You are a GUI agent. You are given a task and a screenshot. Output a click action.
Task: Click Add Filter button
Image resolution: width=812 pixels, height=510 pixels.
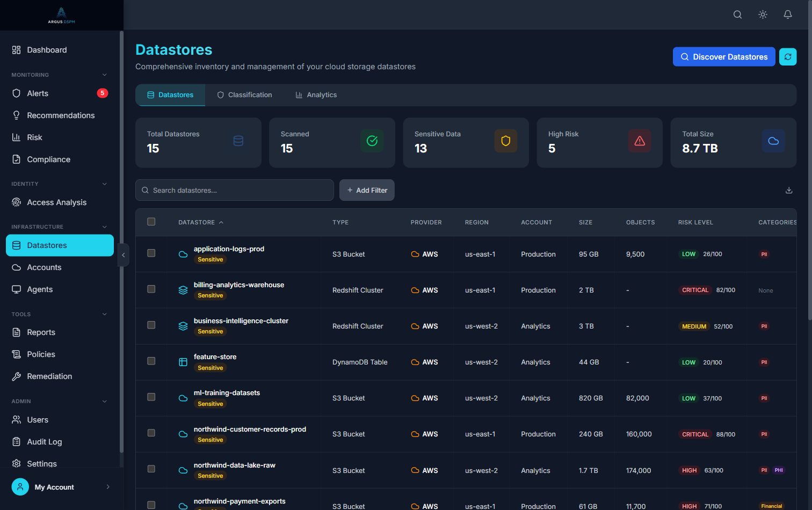(x=367, y=190)
